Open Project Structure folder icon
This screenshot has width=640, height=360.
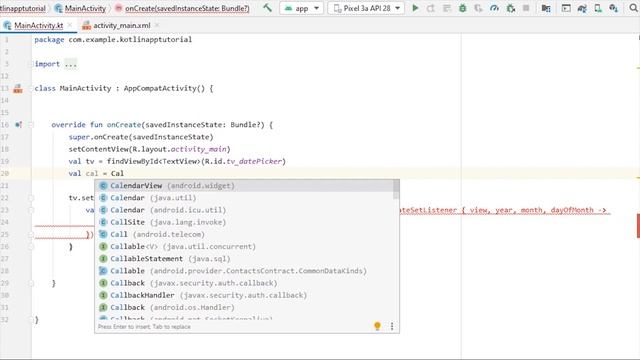[x=546, y=8]
